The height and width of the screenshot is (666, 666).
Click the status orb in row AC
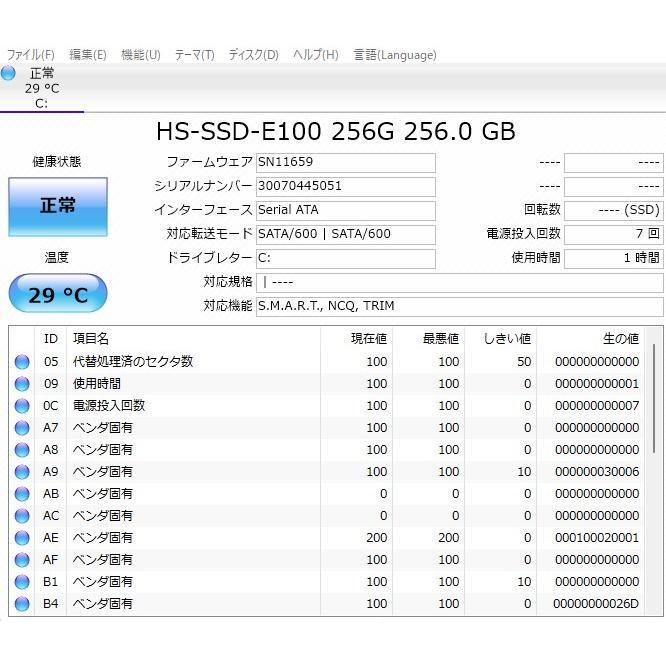(22, 516)
